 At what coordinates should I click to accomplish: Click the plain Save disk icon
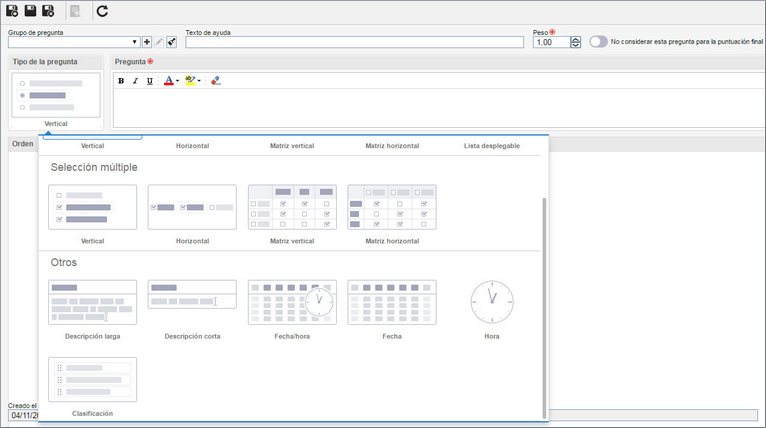(x=30, y=11)
